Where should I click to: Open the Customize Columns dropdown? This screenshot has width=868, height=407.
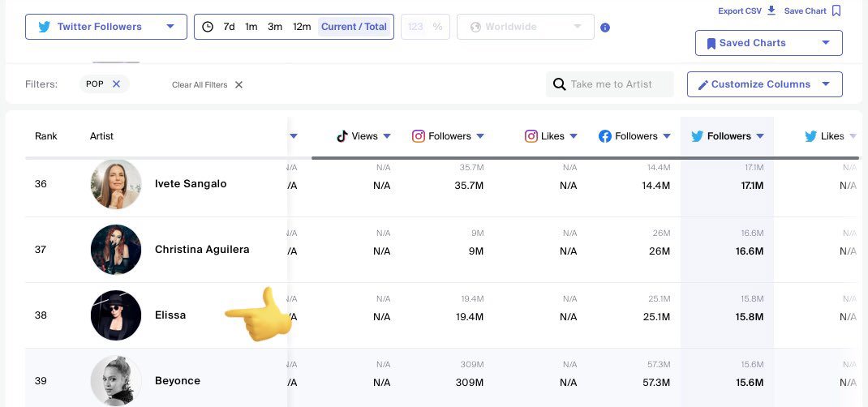tap(765, 84)
